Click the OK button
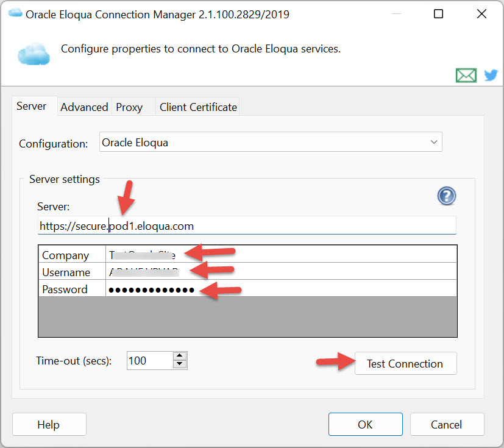Viewport: 504px width, 448px height. (365, 424)
